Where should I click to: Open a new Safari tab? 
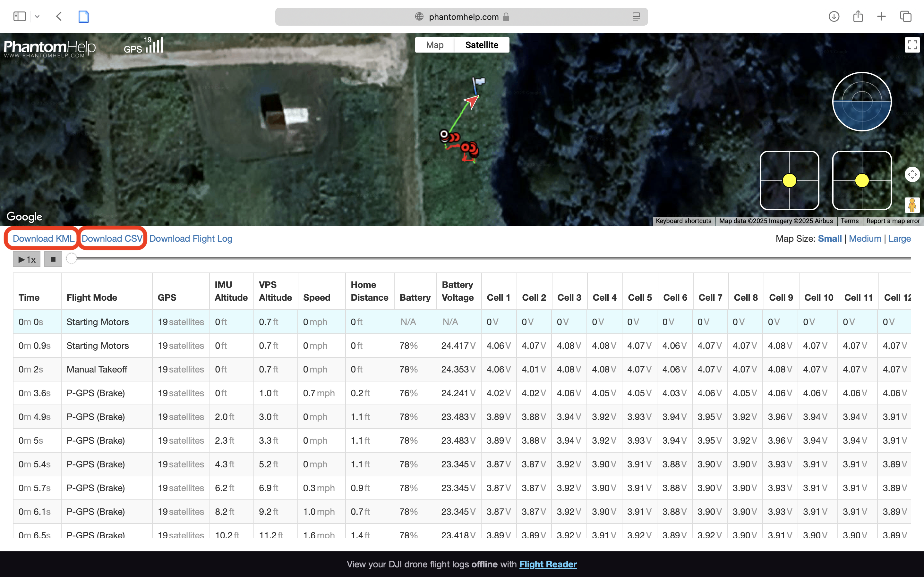point(882,16)
